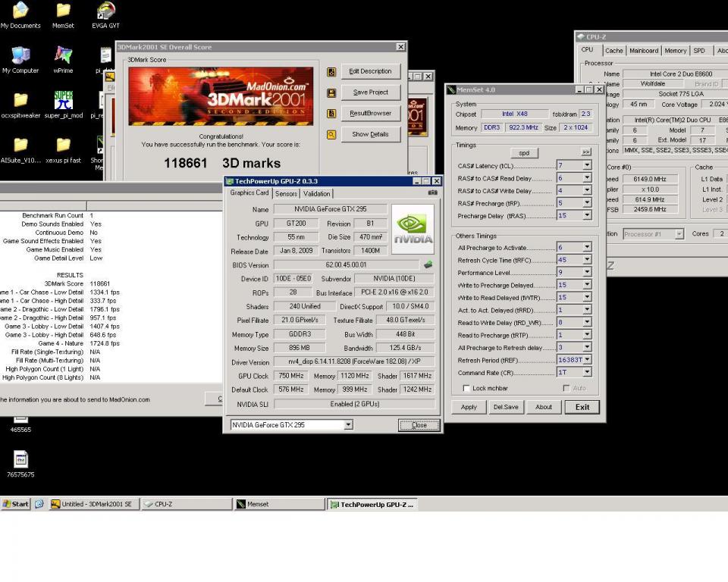Click the Exit button in MemSet
Viewport: 728px width, 582px height.
coord(582,407)
